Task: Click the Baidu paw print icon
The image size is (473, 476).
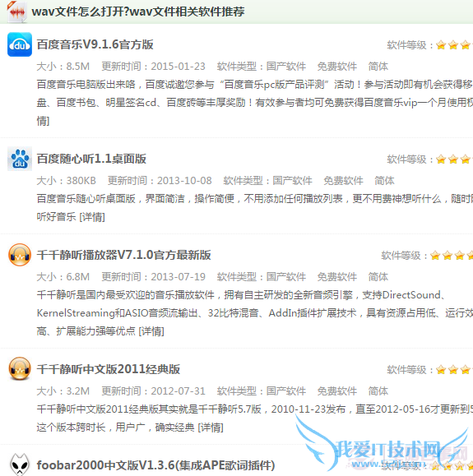Action: pos(20,159)
